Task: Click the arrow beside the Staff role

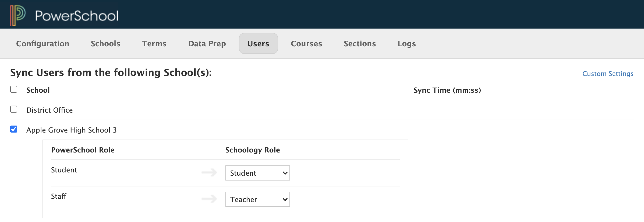Action: pos(209,199)
